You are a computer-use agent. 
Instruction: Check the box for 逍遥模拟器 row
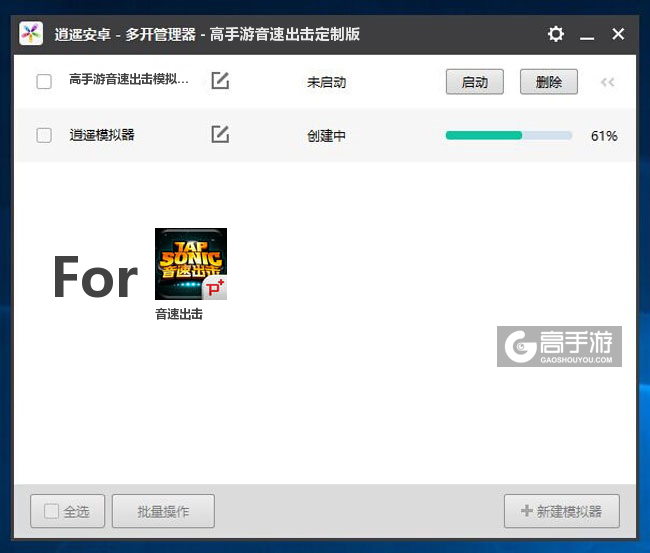point(44,135)
